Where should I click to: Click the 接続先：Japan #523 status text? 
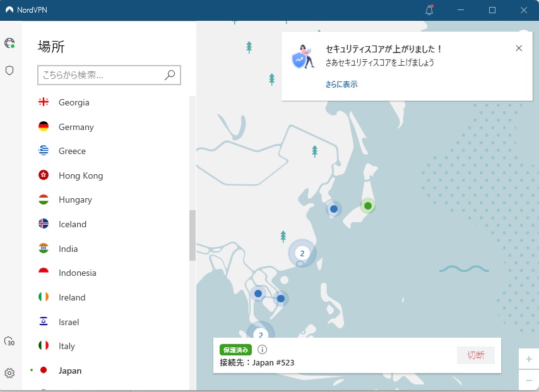(x=257, y=362)
